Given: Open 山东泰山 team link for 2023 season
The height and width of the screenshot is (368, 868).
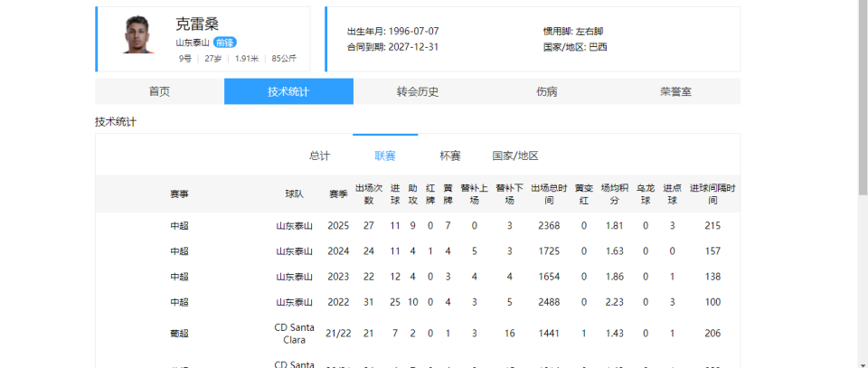Looking at the screenshot, I should (x=294, y=276).
